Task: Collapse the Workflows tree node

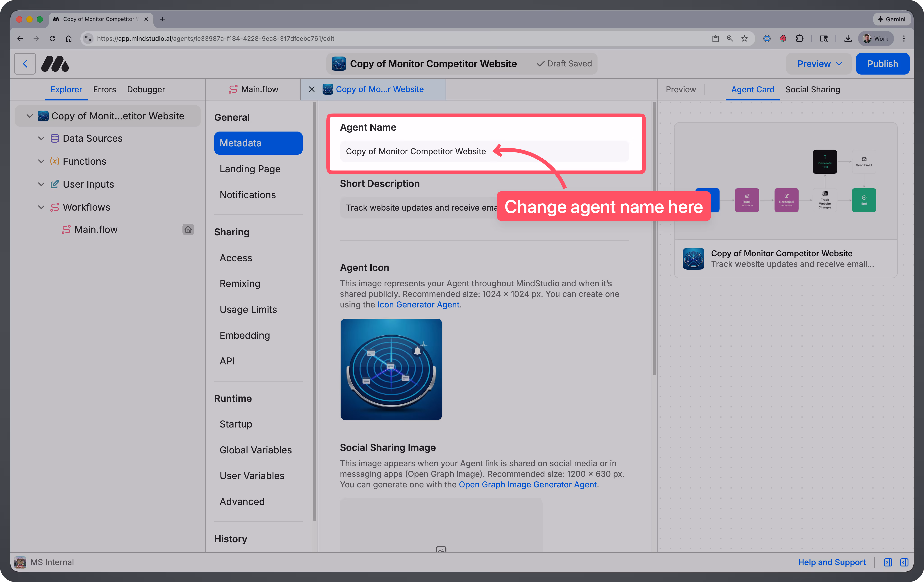Action: coord(41,207)
